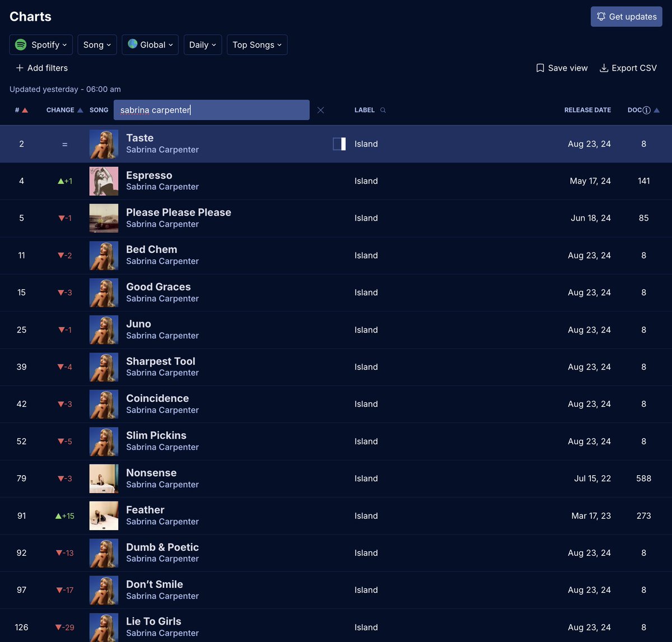Open the song titled Espresso
The height and width of the screenshot is (642, 672).
[149, 175]
